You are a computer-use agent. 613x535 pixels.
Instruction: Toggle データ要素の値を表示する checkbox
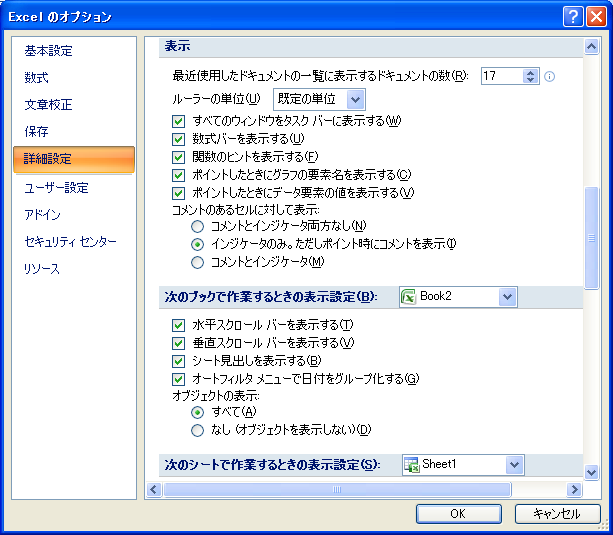[178, 193]
